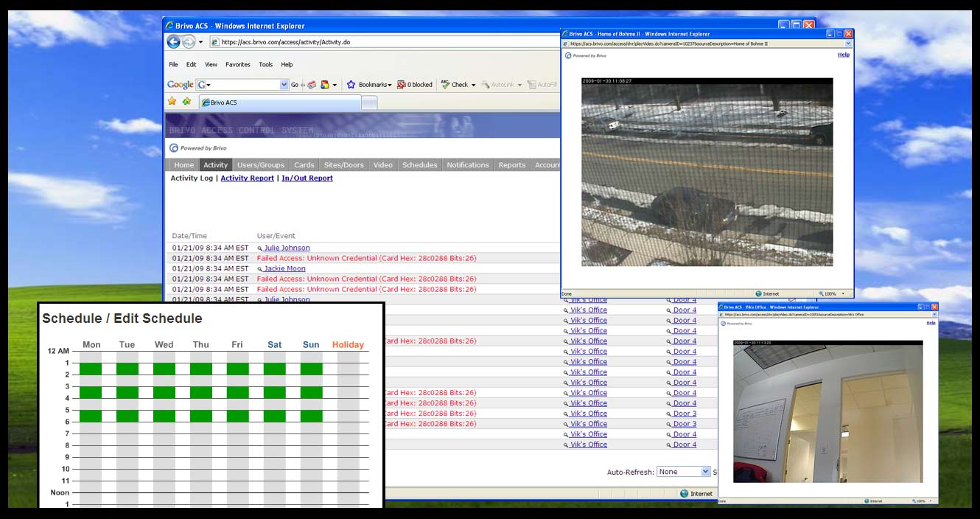
Task: Open the Help menu in the main browser
Action: (287, 65)
